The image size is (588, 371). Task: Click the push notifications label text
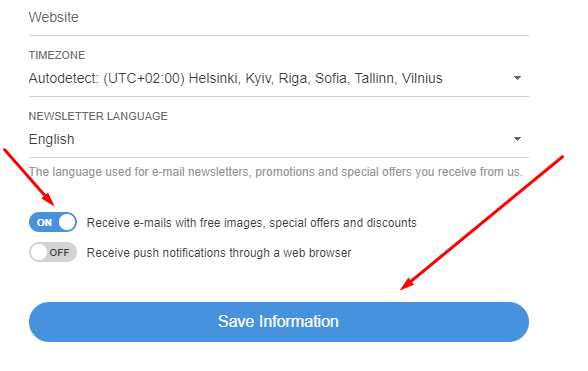click(219, 253)
